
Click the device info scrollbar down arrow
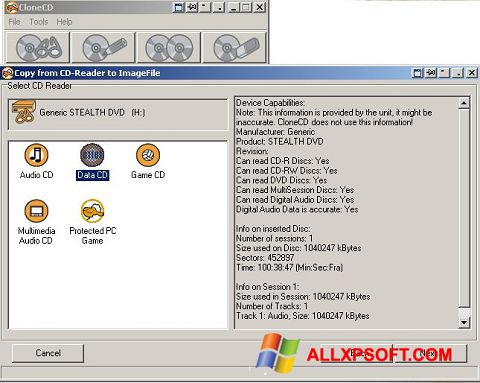click(x=464, y=322)
